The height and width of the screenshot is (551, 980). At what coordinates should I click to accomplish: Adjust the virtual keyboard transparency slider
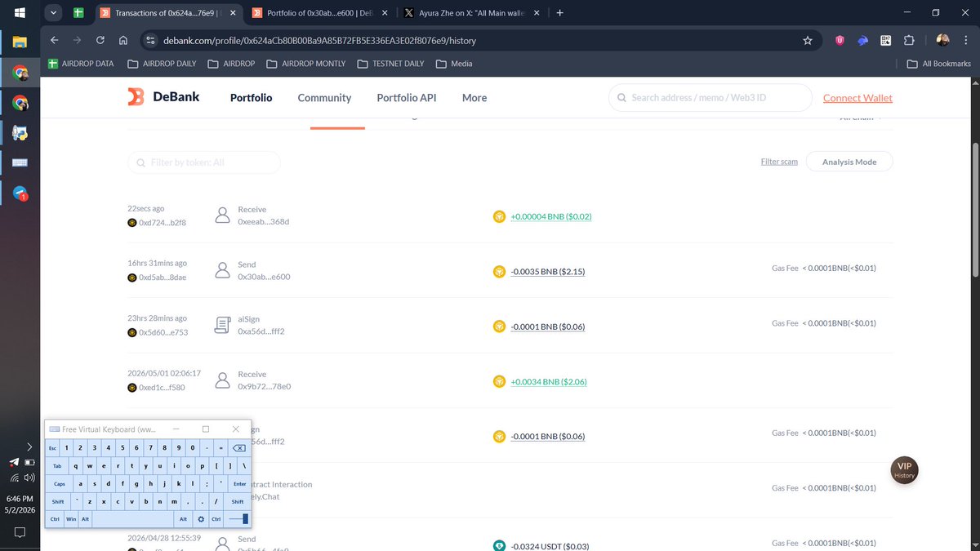238,519
